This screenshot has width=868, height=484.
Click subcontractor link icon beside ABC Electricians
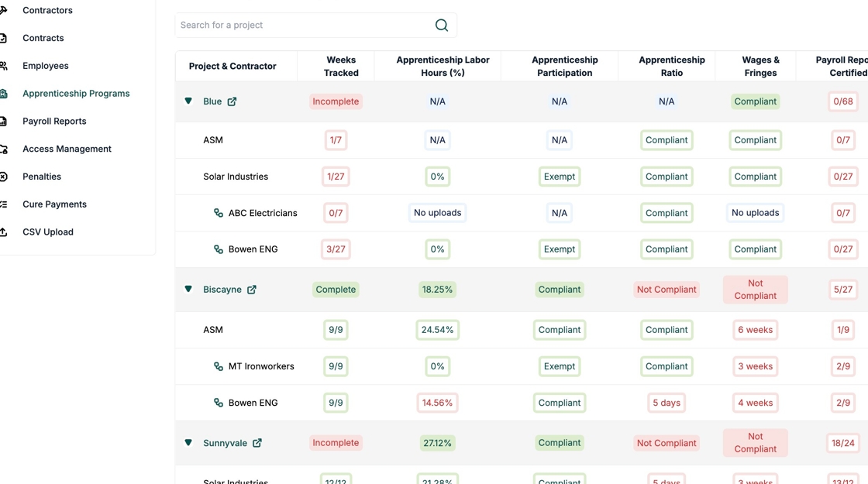[x=219, y=213]
